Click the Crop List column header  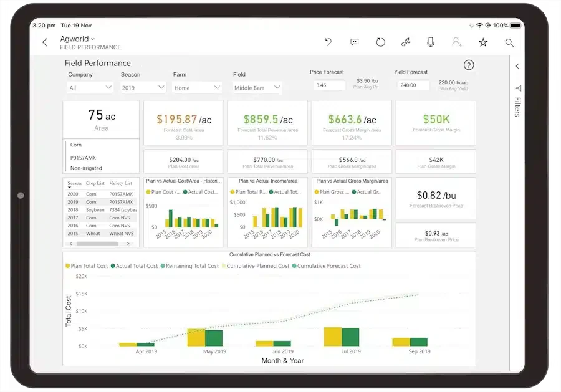pyautogui.click(x=95, y=183)
